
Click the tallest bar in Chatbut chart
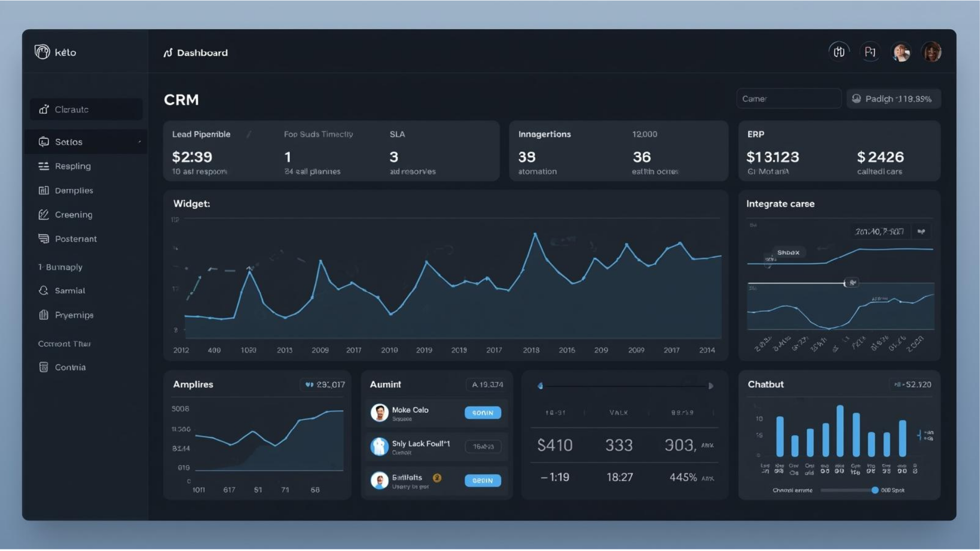(840, 431)
